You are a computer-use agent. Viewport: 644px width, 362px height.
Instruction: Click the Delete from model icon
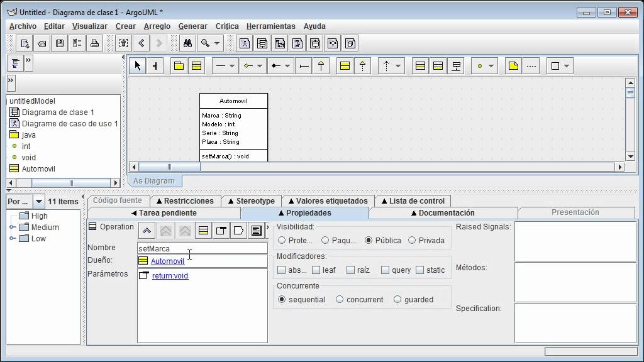tap(124, 43)
